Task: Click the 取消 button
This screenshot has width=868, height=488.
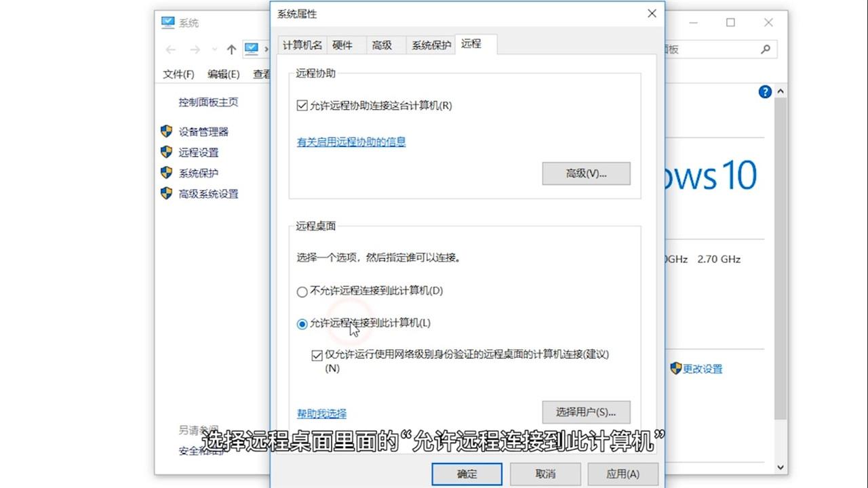Action: click(x=545, y=474)
